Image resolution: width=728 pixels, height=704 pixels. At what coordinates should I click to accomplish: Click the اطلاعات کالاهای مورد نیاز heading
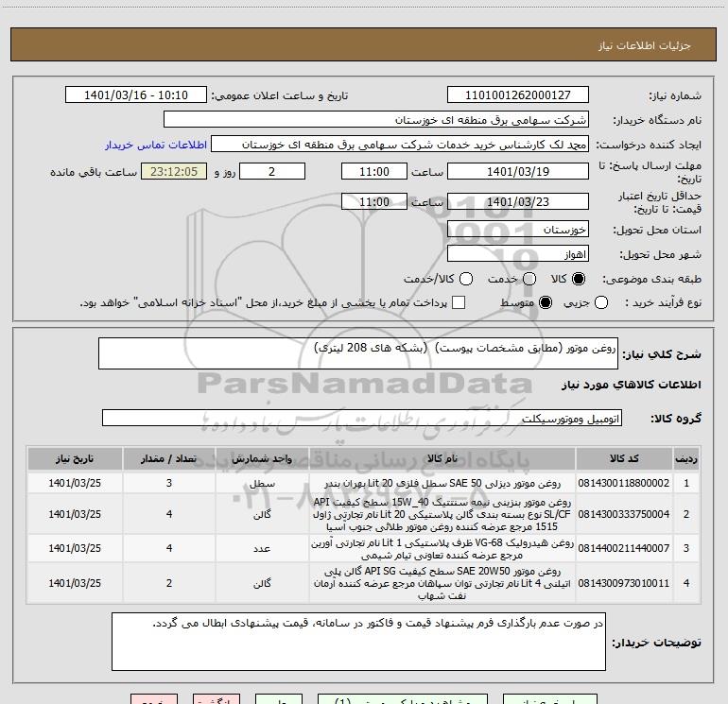click(632, 385)
